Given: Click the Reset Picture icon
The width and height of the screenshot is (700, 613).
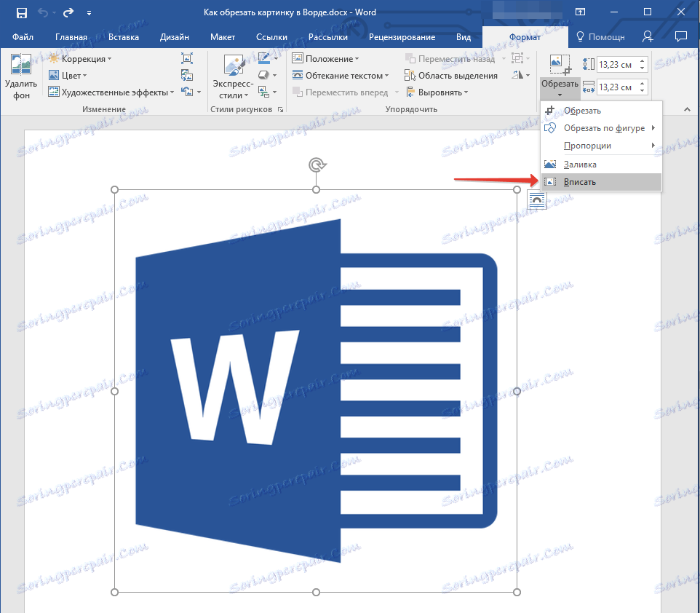Looking at the screenshot, I should point(187,92).
